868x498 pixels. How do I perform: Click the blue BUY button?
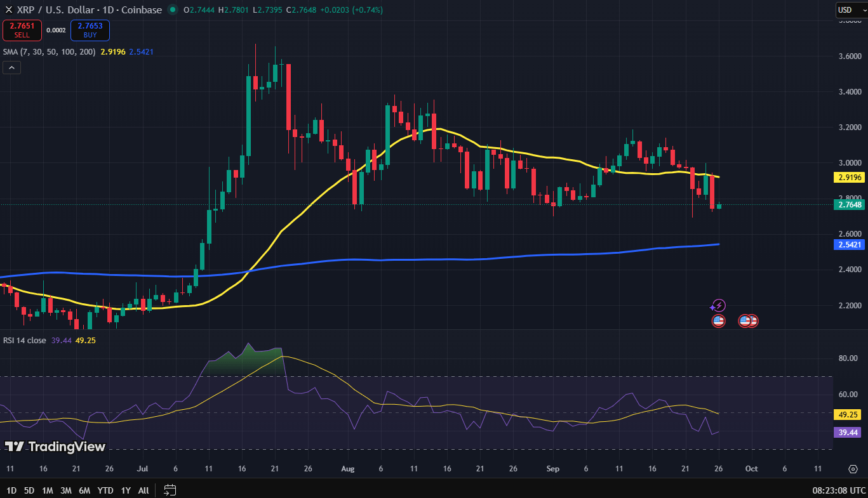coord(90,30)
